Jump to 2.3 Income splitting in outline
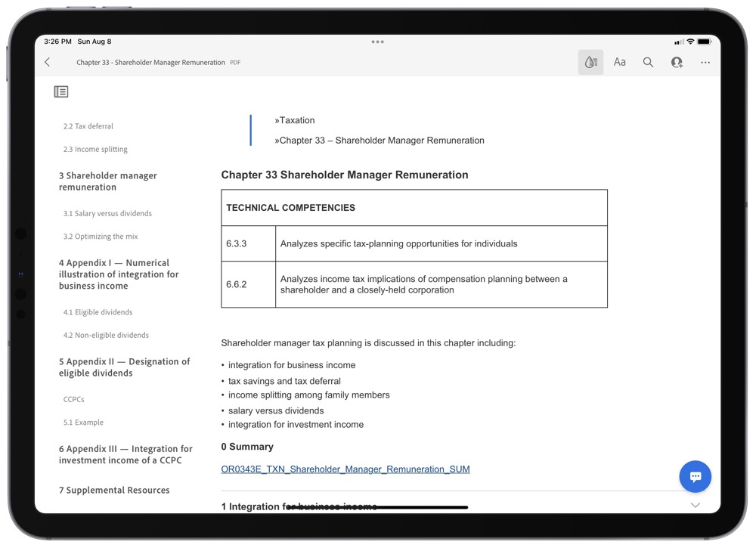756x548 pixels. pos(95,150)
